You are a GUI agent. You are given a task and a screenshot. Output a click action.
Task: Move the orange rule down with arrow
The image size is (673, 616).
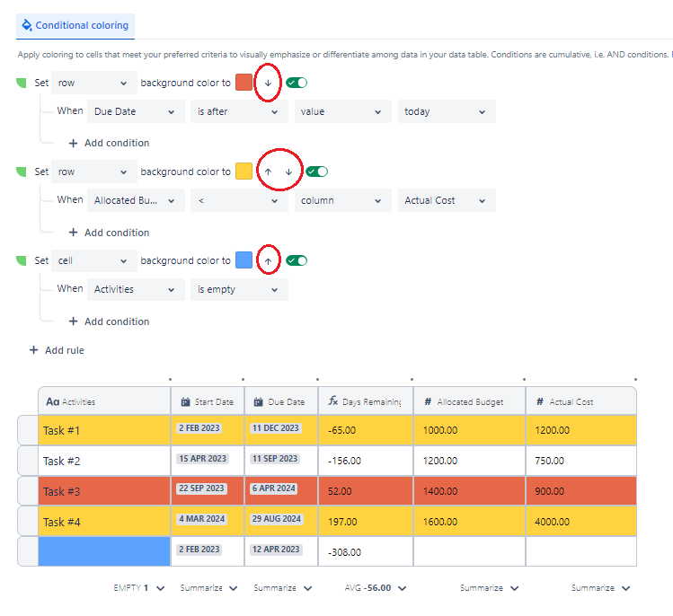268,83
